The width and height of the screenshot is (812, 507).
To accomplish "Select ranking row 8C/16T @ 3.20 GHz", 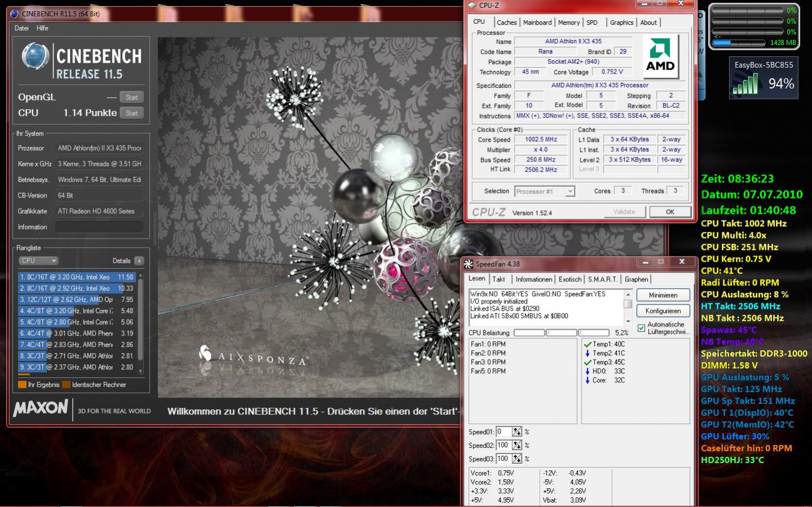I will pyautogui.click(x=77, y=277).
